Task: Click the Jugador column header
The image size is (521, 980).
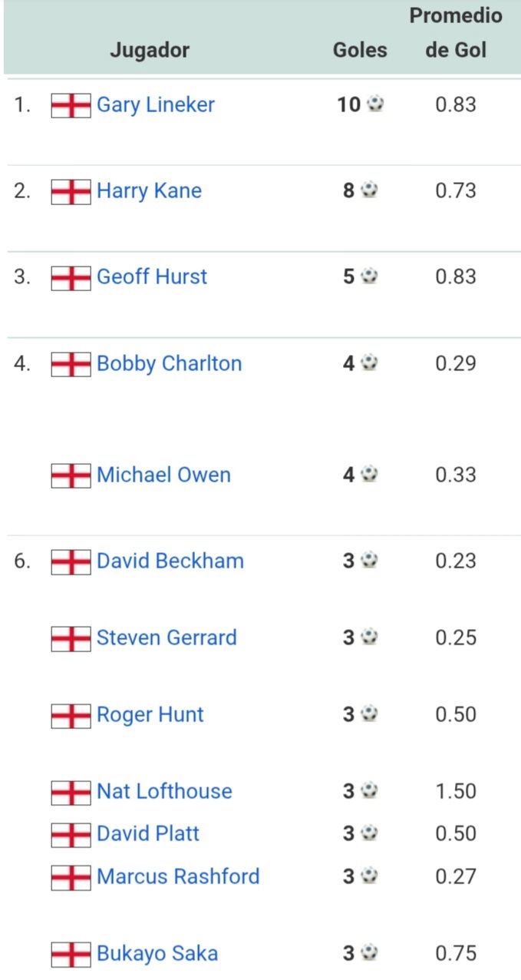Action: pos(150,51)
